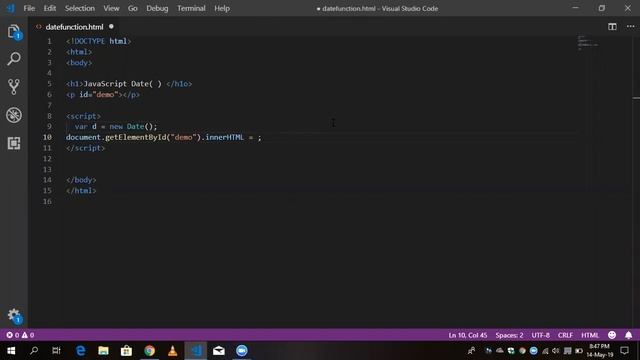The width and height of the screenshot is (640, 360).
Task: Click 'var d = new Date();' on line 9
Action: (x=116, y=127)
